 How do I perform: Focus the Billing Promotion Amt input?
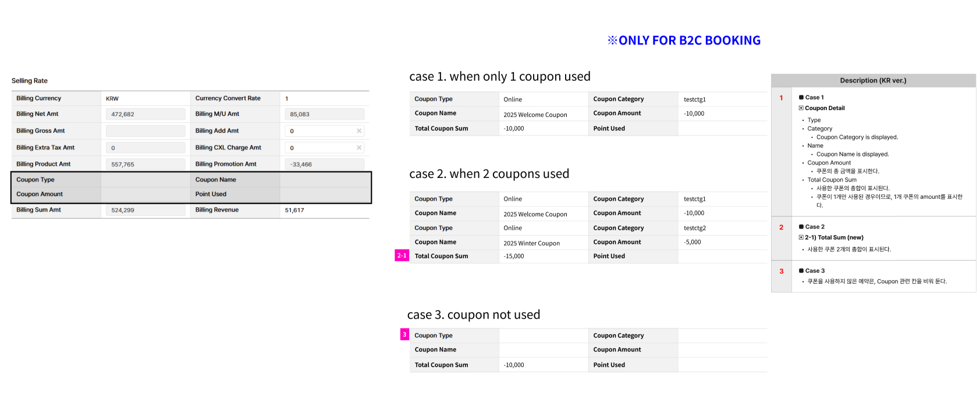click(324, 164)
